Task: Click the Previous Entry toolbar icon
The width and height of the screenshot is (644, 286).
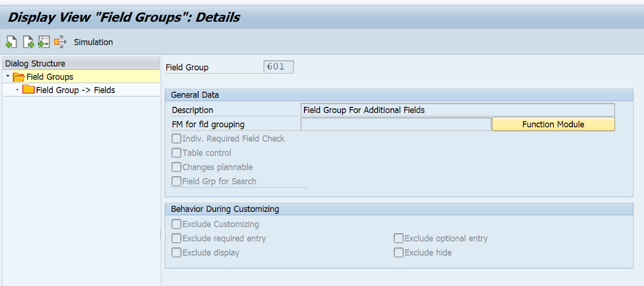Action: tap(11, 42)
